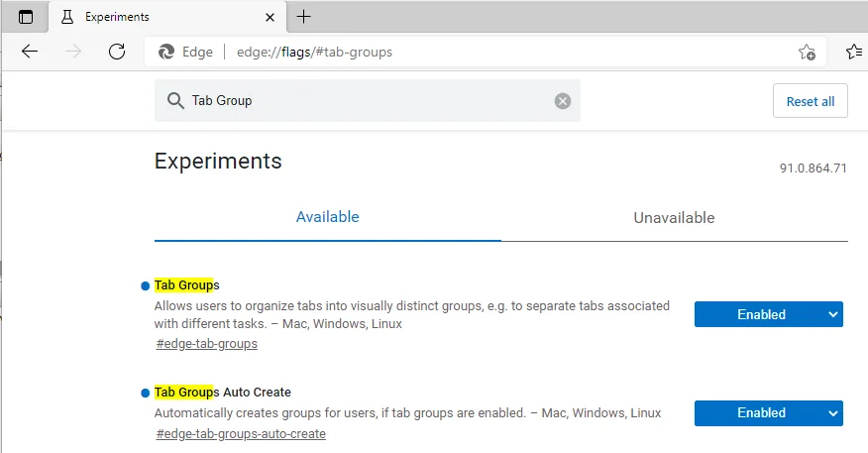Reload the page with the refresh icon
Screen dimensions: 868x453
(x=117, y=52)
